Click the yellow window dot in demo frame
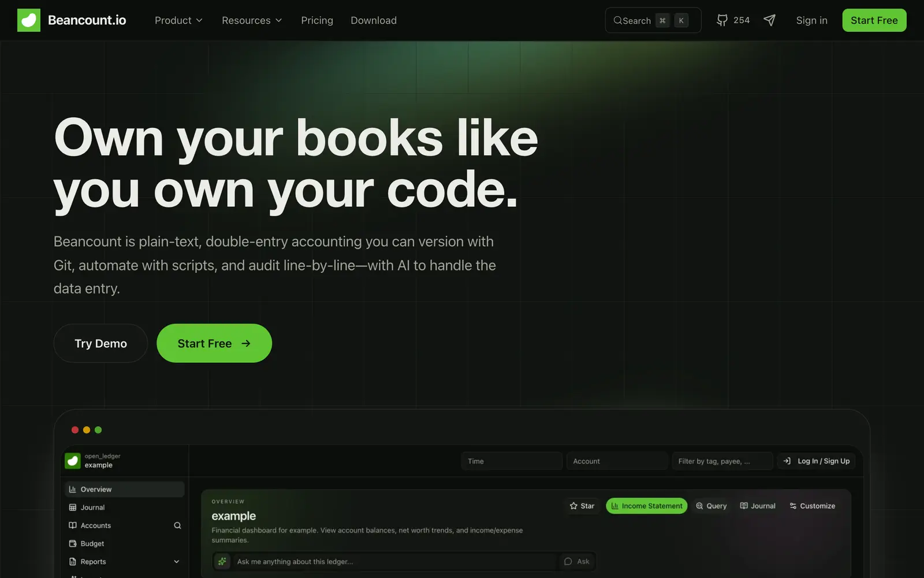The height and width of the screenshot is (578, 924). (x=87, y=430)
